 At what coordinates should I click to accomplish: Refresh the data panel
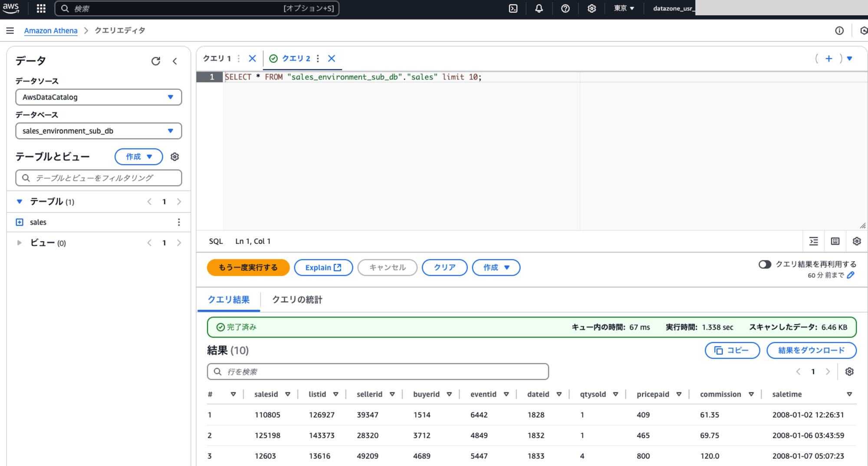(156, 61)
